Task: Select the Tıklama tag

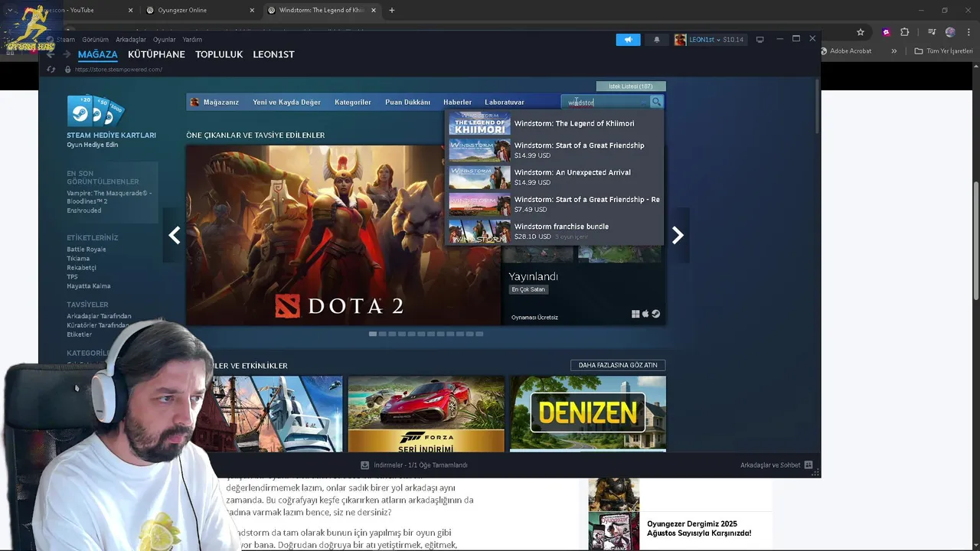Action: point(78,259)
